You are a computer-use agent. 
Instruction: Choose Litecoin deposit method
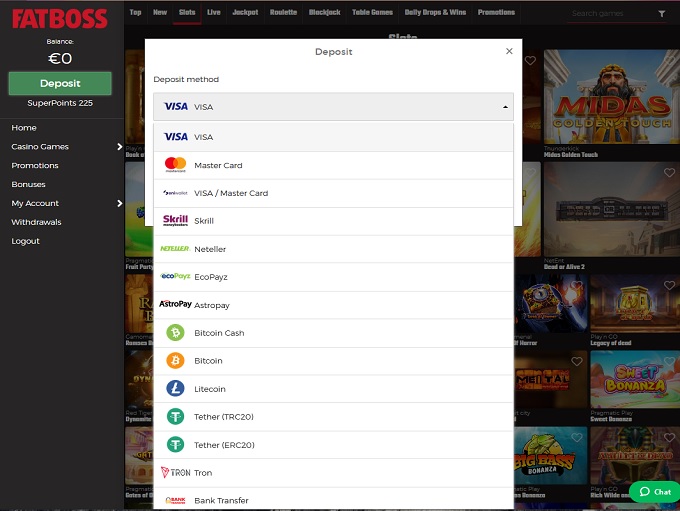(333, 389)
